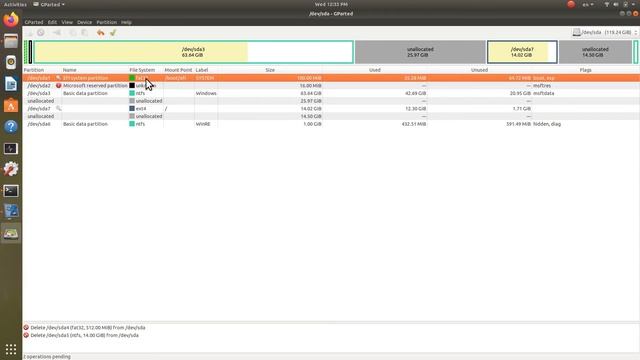Screen dimensions: 640x360
Task: Select the row labeled WinRE
Action: [331, 124]
